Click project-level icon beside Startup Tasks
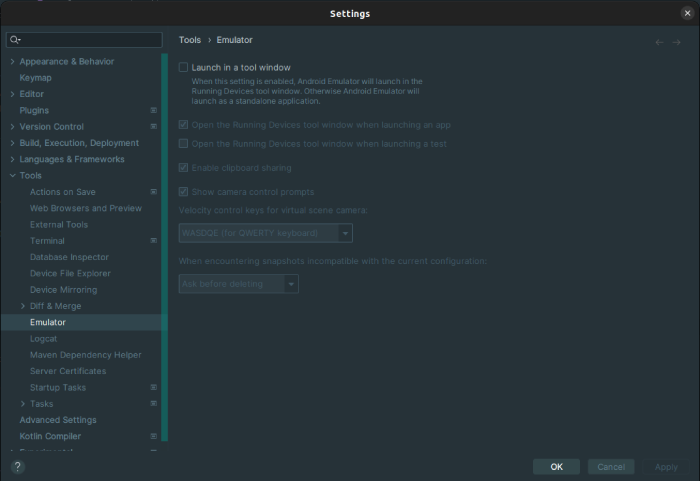 tap(153, 387)
